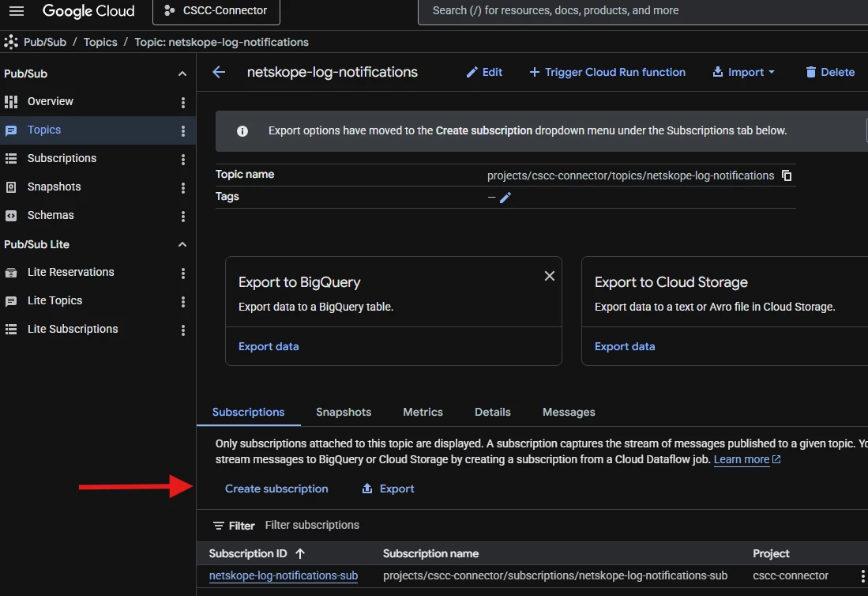
Task: Sort by Subscription ID column
Action: pos(257,553)
